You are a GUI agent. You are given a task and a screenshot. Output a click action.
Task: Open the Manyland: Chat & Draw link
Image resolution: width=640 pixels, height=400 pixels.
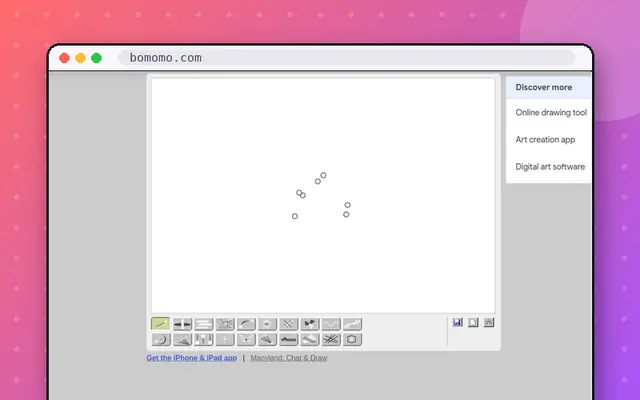(x=289, y=358)
